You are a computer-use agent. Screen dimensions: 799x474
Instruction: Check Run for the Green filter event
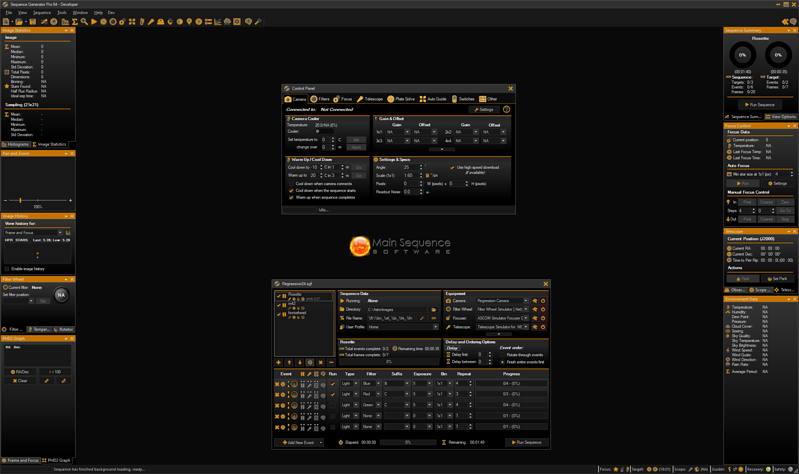tap(333, 405)
